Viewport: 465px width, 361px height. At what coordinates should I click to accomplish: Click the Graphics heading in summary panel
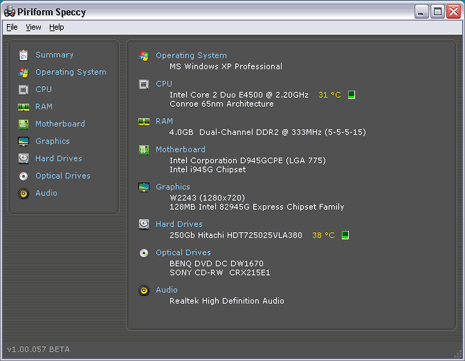173,187
